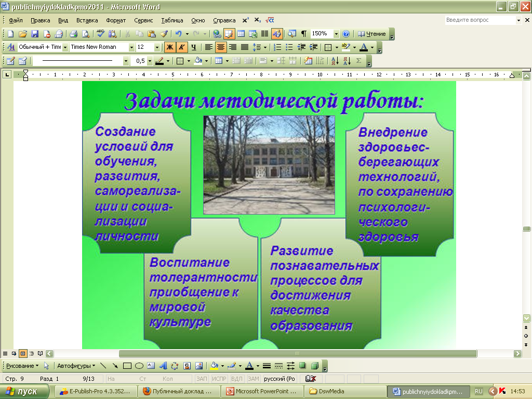Image resolution: width=532 pixels, height=399 pixels.
Task: Open the Автофигуры menu
Action: pyautogui.click(x=76, y=366)
